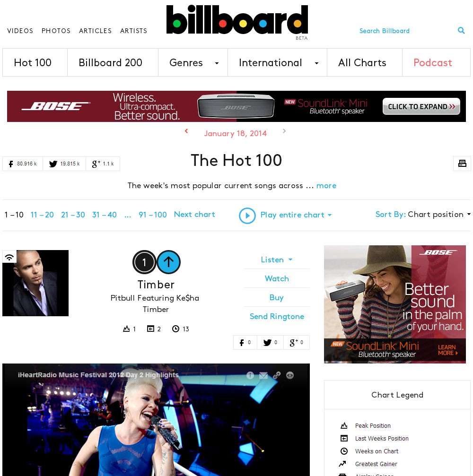The height and width of the screenshot is (476, 473).
Task: Go to next chart week arrow
Action: pyautogui.click(x=284, y=131)
